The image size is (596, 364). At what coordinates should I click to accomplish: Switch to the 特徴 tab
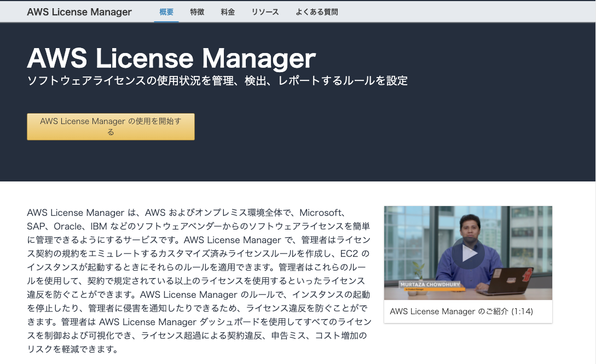pyautogui.click(x=197, y=12)
